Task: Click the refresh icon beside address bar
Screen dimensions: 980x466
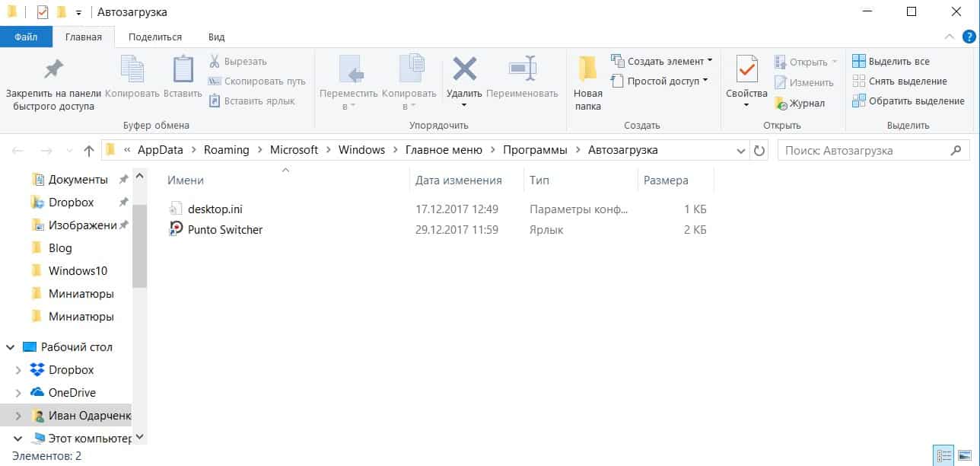Action: pos(759,151)
